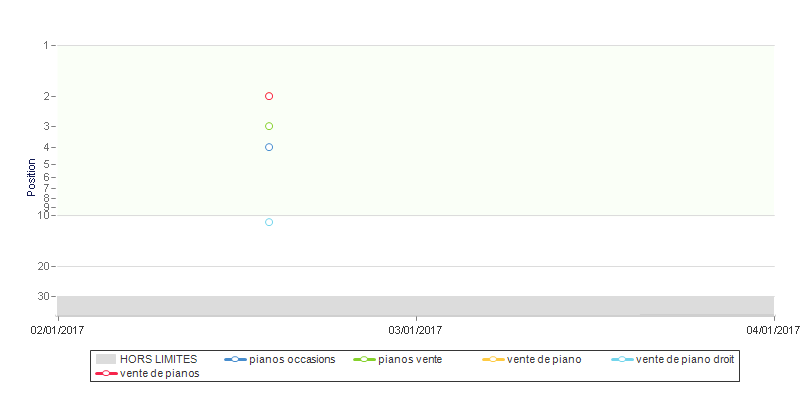Click the 04/01/2017 date axis label
This screenshot has width=800, height=400.
click(773, 331)
